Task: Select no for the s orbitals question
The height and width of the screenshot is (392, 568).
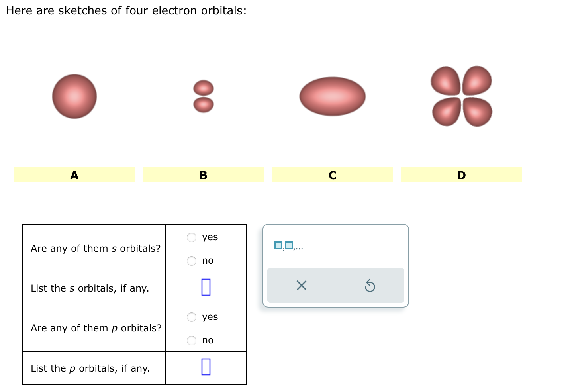Action: click(192, 261)
